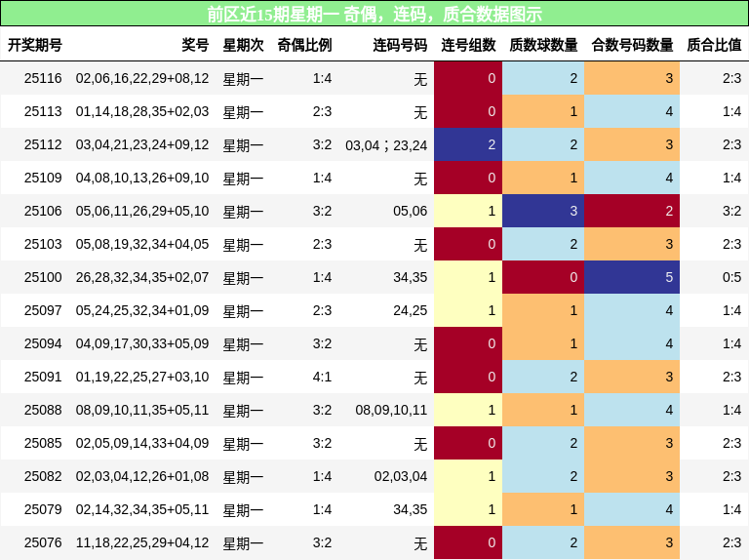This screenshot has width=749, height=560.
Task: Click issue number 25076 in the last row
Action: [43, 542]
